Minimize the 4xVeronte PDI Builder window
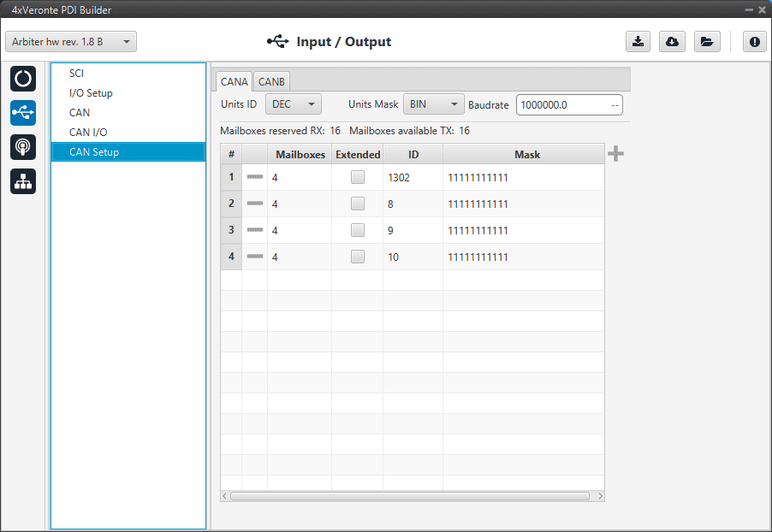Image resolution: width=772 pixels, height=532 pixels. pyautogui.click(x=749, y=10)
